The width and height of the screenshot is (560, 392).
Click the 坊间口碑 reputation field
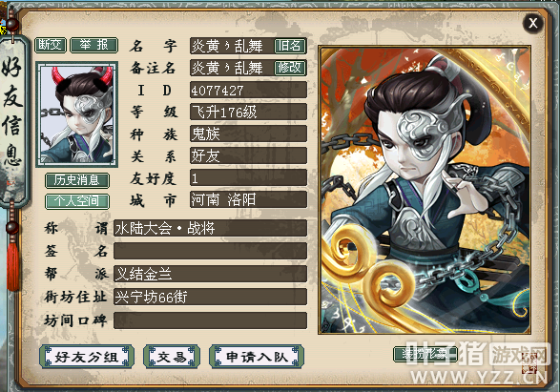click(x=210, y=320)
